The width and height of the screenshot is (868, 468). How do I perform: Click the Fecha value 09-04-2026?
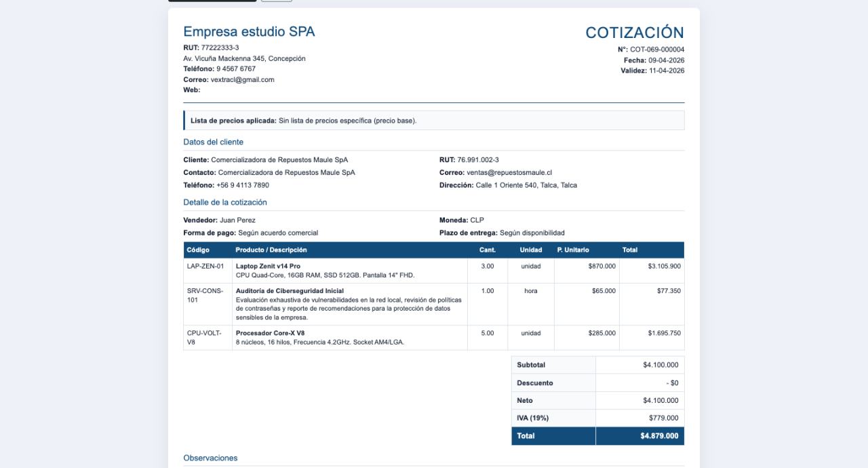pyautogui.click(x=666, y=60)
